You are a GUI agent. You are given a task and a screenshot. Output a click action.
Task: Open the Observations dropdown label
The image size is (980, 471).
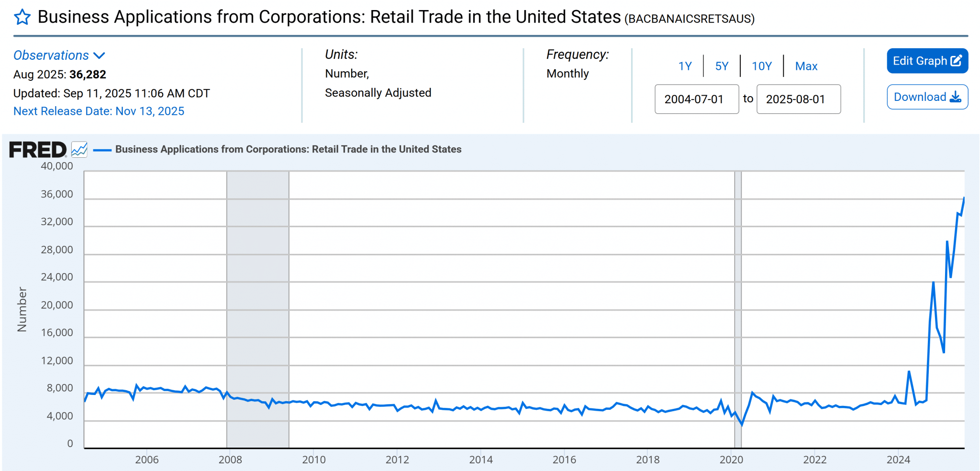(51, 55)
